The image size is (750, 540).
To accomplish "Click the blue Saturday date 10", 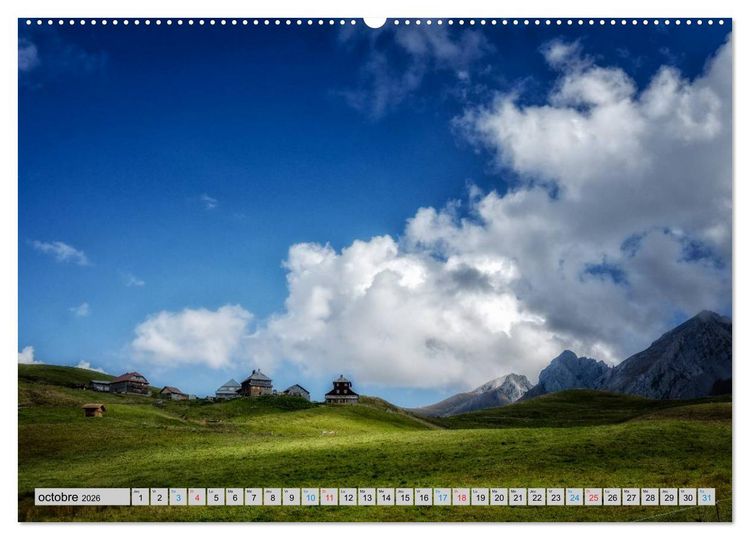I will point(310,497).
